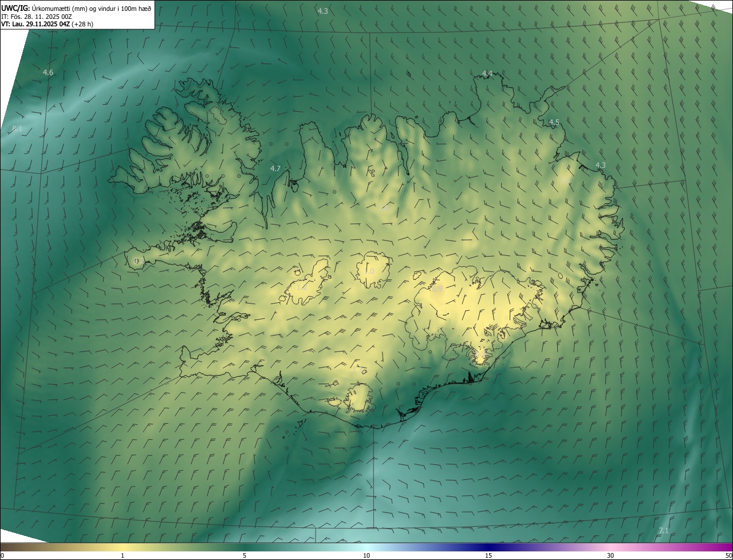Click the 5 tick on the colorbar

point(245,555)
